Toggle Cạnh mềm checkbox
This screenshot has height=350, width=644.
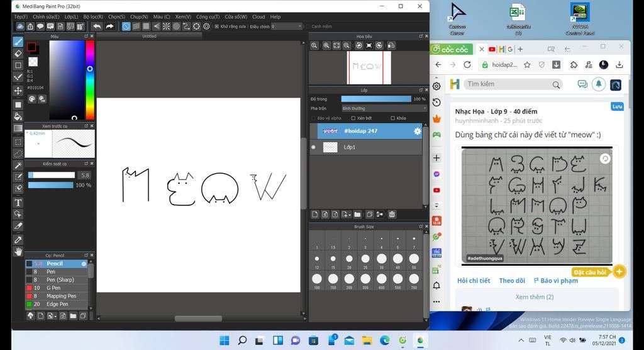(307, 26)
